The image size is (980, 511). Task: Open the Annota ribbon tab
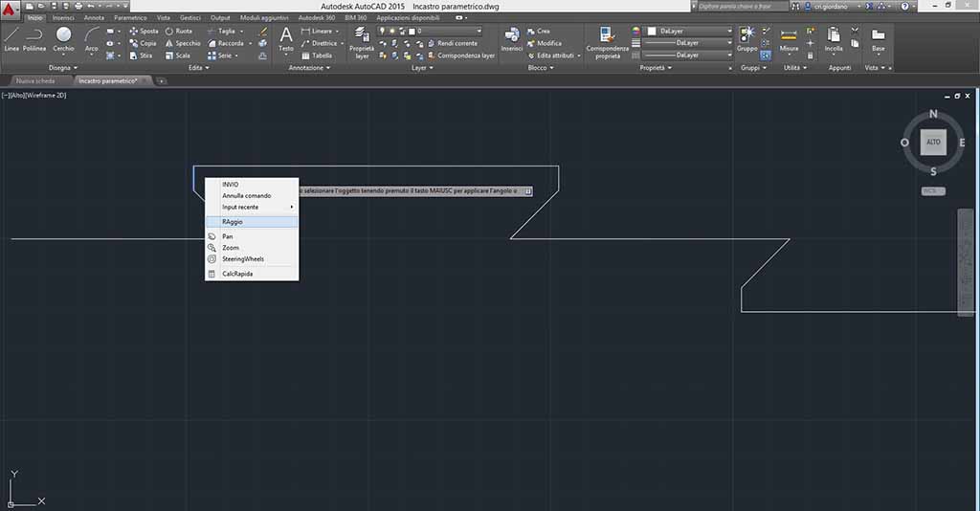95,18
